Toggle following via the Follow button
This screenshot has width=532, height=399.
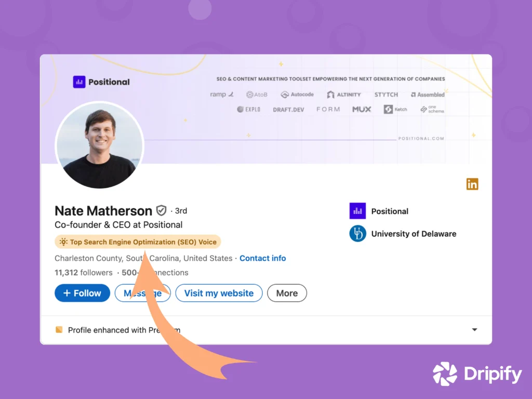pyautogui.click(x=82, y=292)
